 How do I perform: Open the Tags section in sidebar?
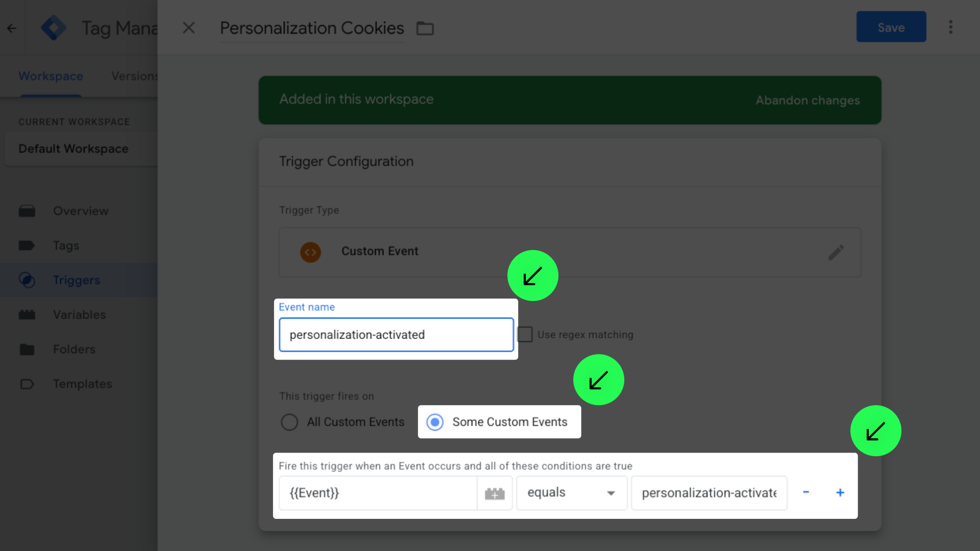click(x=65, y=245)
